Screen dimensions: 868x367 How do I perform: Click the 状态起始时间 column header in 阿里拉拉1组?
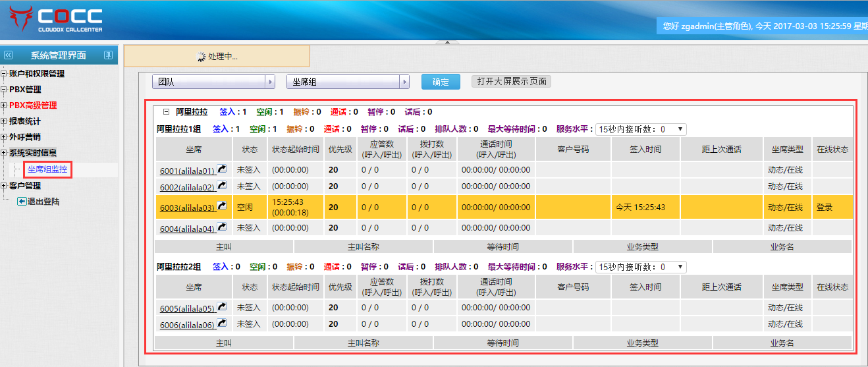[x=296, y=150]
